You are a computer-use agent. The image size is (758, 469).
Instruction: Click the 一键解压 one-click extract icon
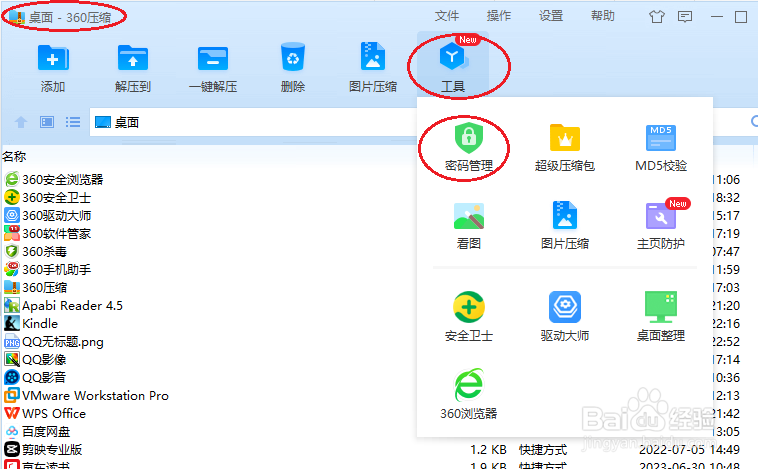coord(213,67)
